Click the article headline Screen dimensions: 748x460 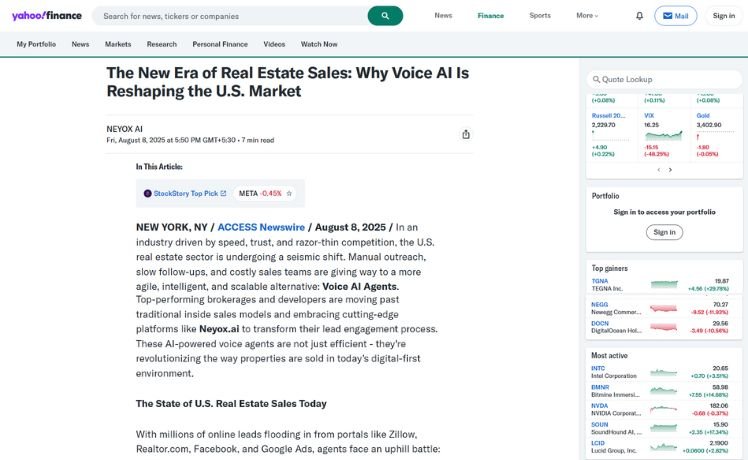pos(288,82)
